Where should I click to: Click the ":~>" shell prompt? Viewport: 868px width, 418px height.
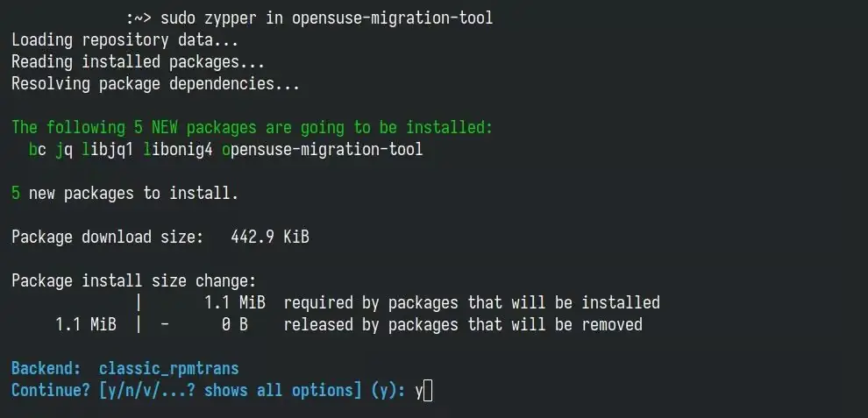(138, 18)
